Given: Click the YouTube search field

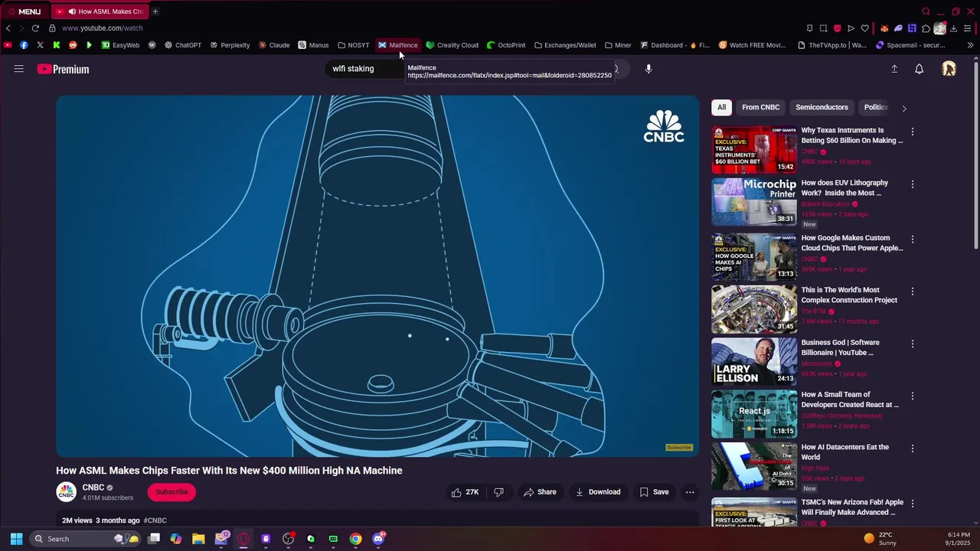Looking at the screenshot, I should point(366,69).
